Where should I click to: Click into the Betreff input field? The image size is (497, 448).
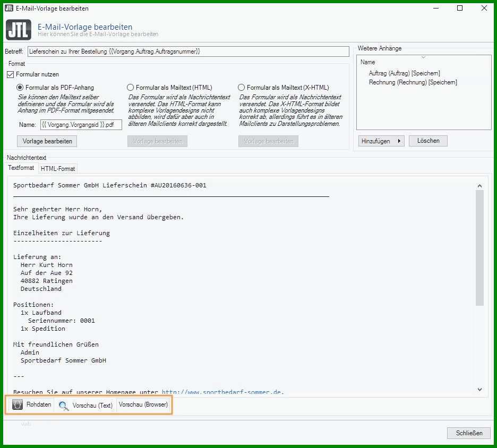pyautogui.click(x=188, y=51)
